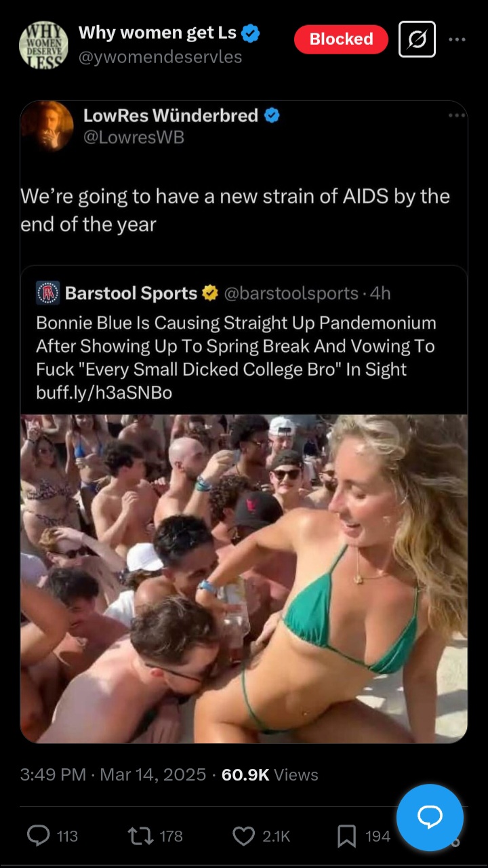Tap the 3:49 PM · Mar 14, 2025 timestamp

coord(113,774)
